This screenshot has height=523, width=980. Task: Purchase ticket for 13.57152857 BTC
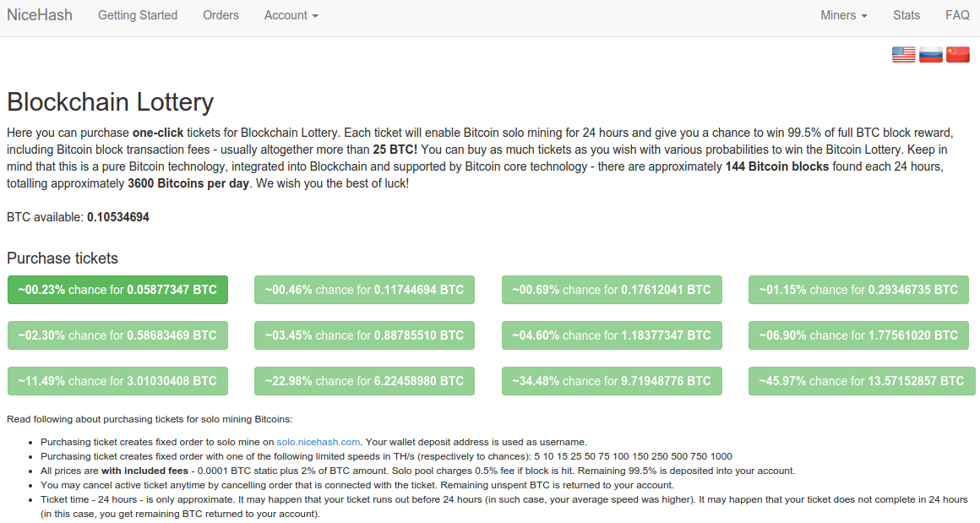[x=862, y=381]
